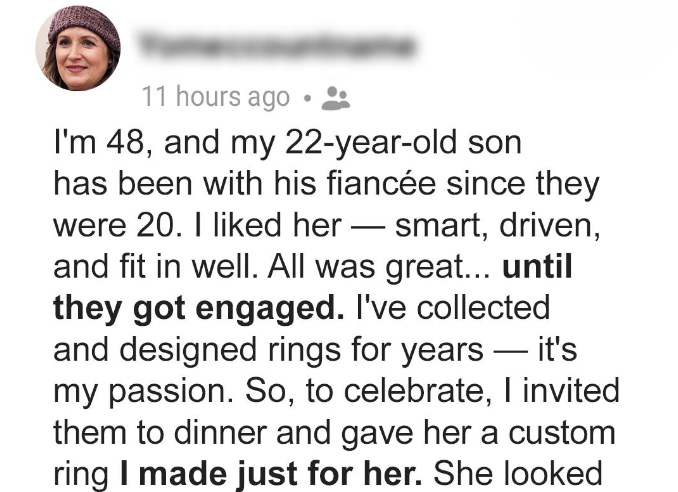
Task: Click the word "passion" in the post
Action: [167, 392]
